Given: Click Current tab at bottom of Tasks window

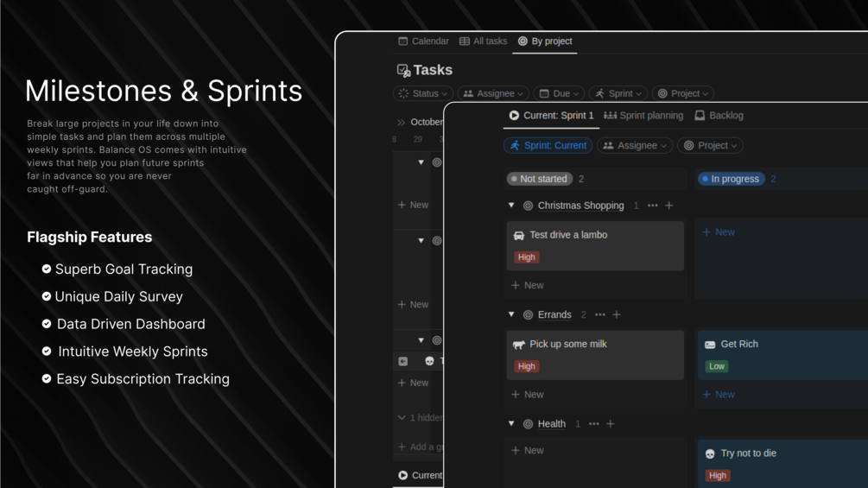Looking at the screenshot, I should point(420,475).
